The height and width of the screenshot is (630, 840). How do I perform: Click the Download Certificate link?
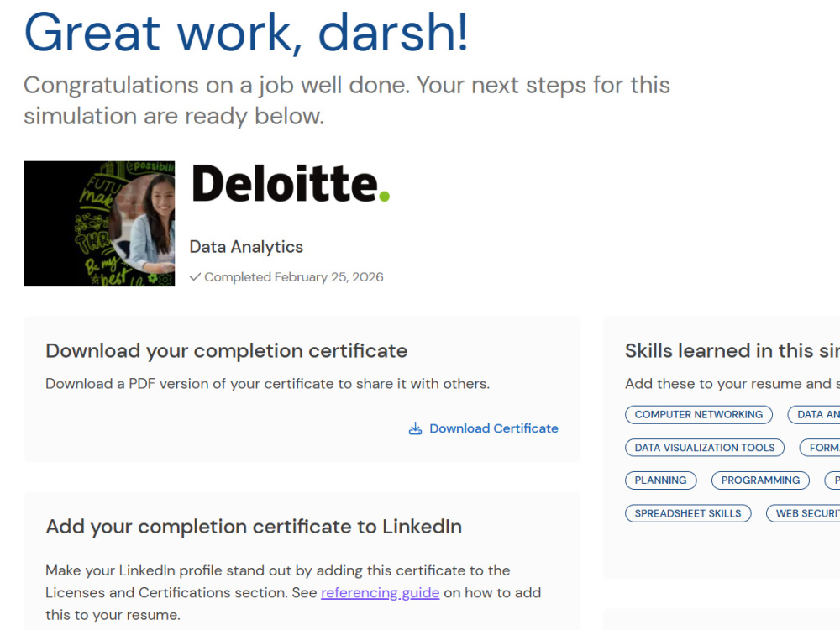493,428
